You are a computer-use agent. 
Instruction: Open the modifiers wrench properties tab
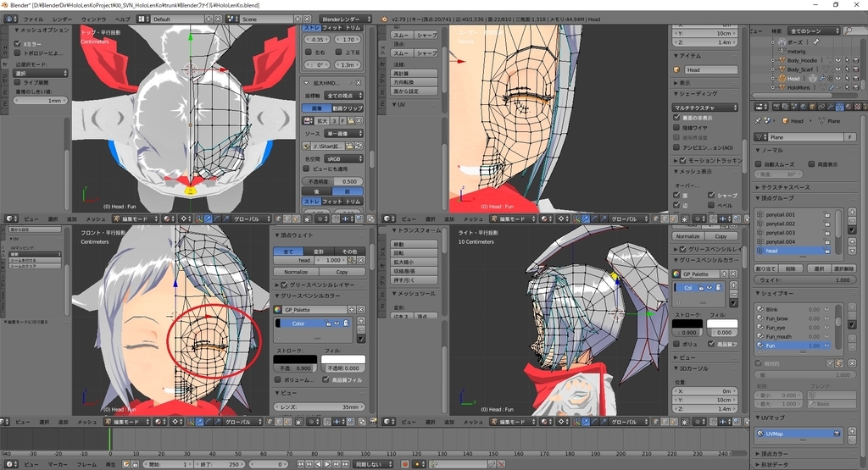(831, 106)
